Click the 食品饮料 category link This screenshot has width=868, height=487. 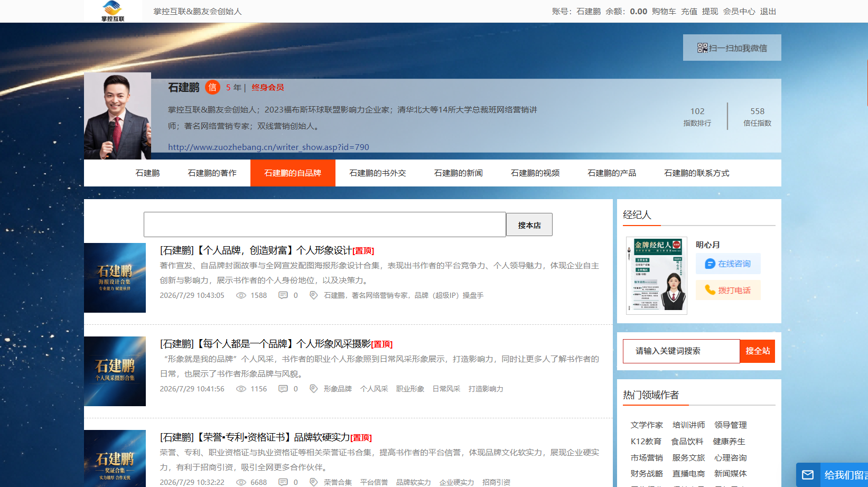tap(687, 442)
